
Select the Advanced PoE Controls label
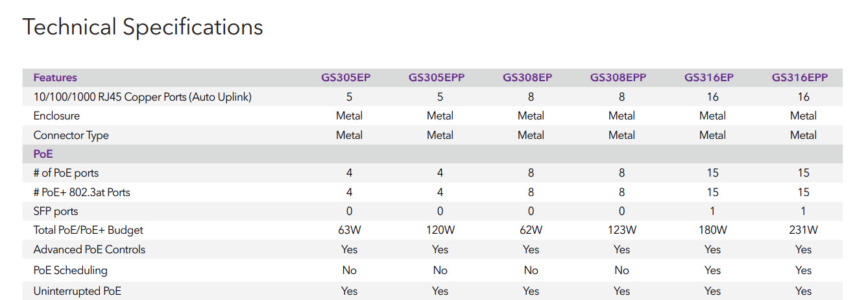(90, 249)
